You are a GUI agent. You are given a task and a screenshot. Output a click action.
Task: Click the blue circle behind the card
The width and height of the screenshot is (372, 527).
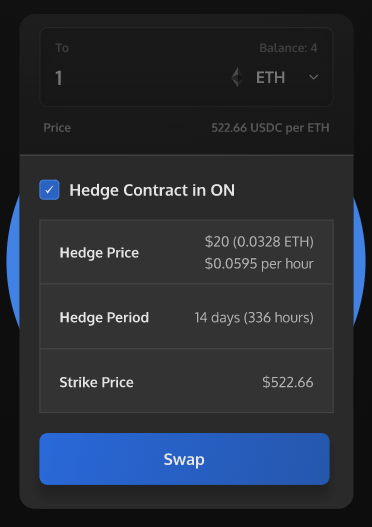pyautogui.click(x=13, y=260)
